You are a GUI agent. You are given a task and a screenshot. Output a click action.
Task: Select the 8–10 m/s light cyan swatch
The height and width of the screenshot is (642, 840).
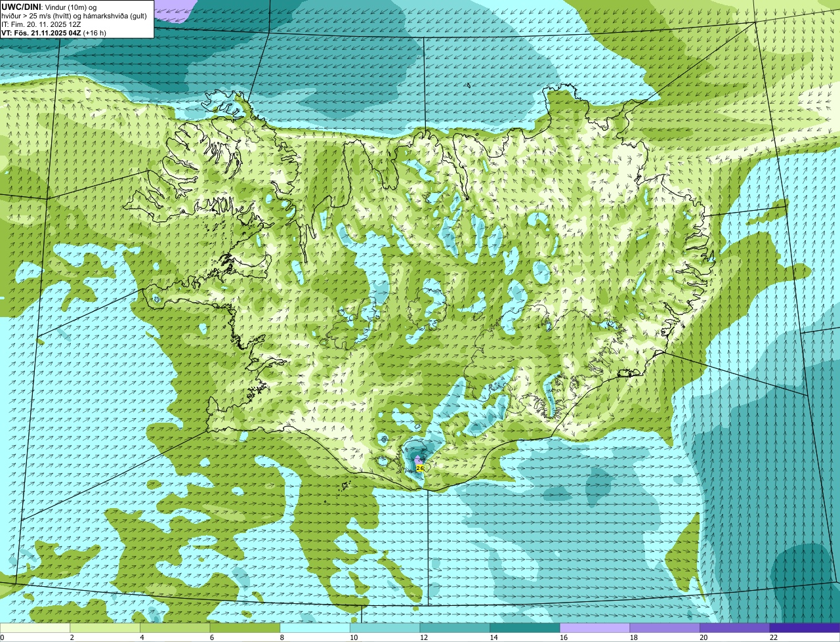tap(315, 628)
